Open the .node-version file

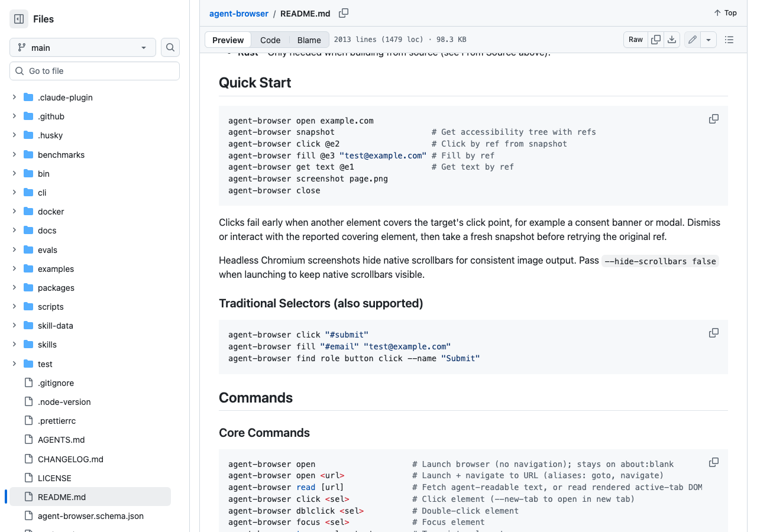pos(64,401)
